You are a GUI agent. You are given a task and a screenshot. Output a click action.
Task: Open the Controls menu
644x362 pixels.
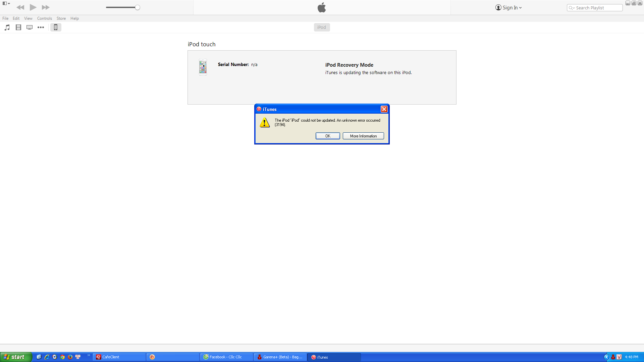(x=44, y=18)
